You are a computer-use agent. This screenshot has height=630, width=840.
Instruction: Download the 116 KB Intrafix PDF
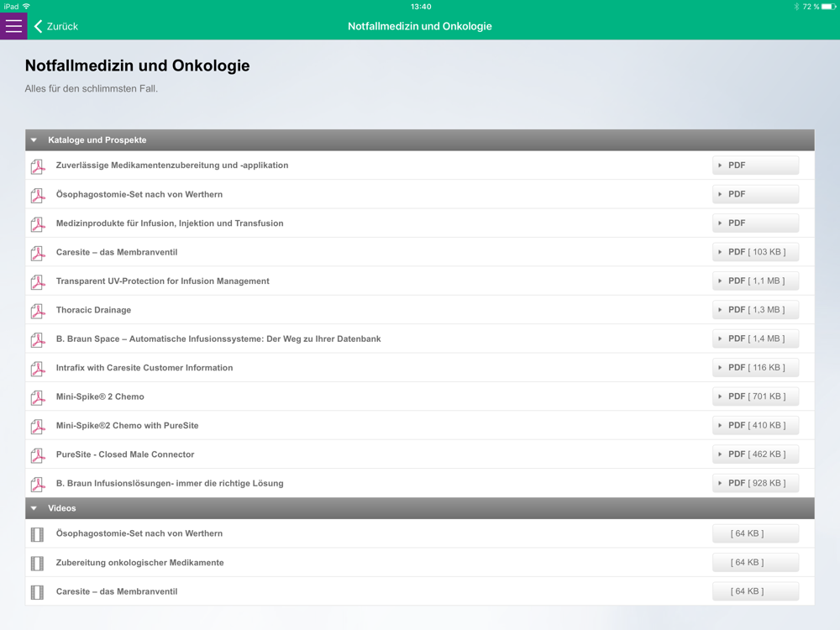[x=755, y=368]
